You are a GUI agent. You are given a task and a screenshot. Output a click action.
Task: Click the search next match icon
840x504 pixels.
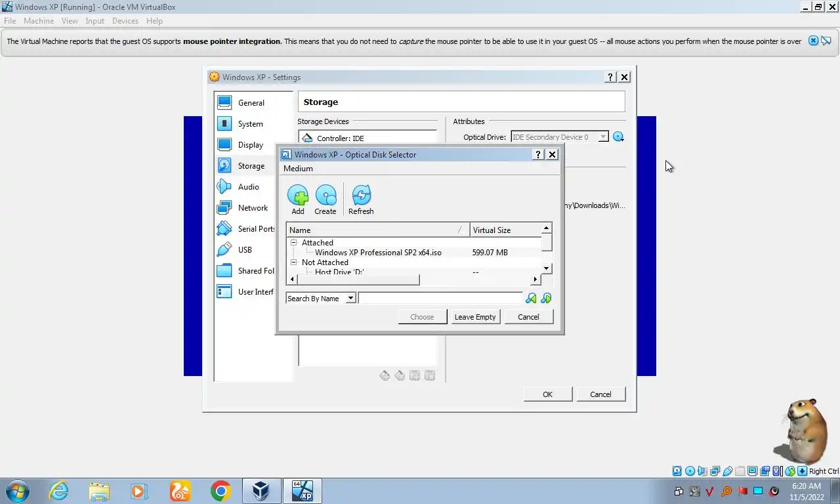(546, 299)
